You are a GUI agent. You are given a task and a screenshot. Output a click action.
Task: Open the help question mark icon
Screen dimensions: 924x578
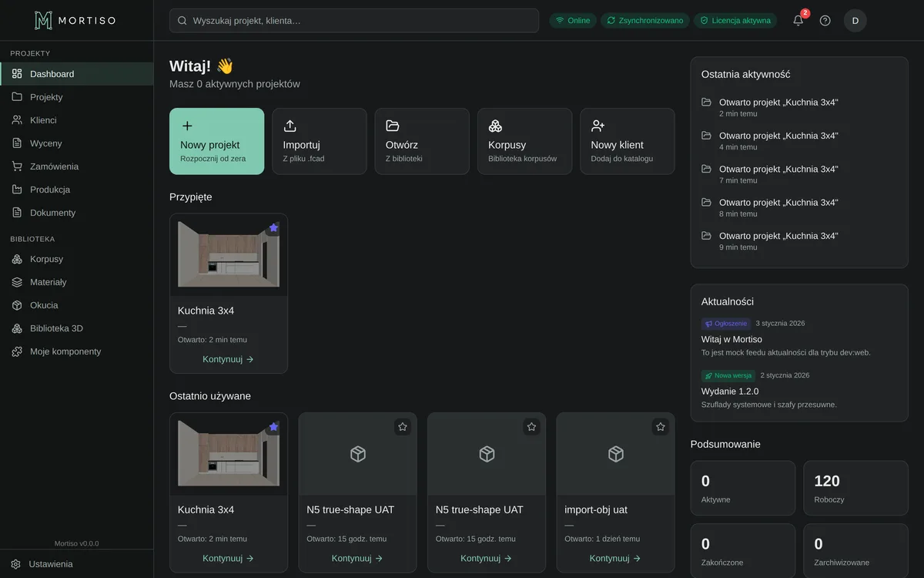pyautogui.click(x=825, y=21)
